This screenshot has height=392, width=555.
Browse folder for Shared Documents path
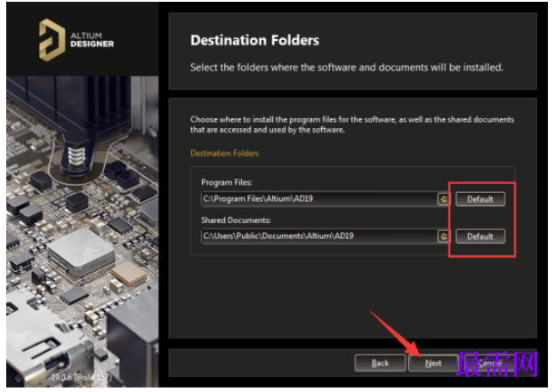click(443, 236)
